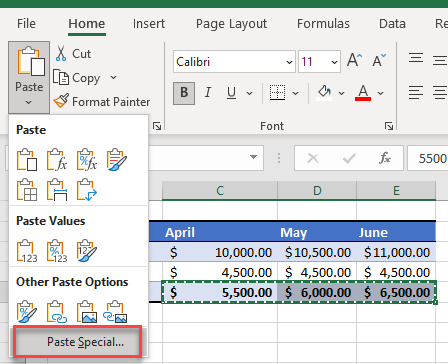Choose the Transpose paste option

(87, 190)
